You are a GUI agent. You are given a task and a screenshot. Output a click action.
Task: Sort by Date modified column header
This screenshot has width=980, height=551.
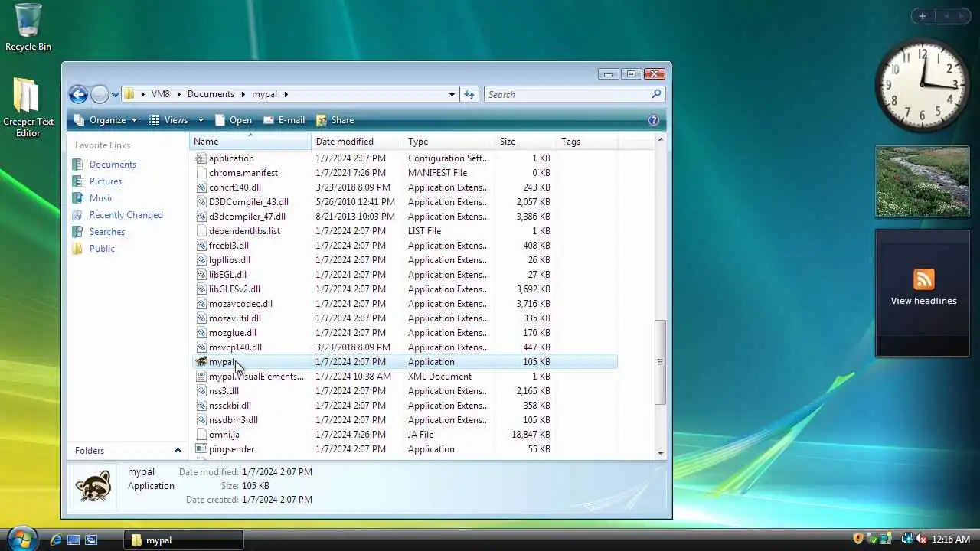click(x=358, y=142)
